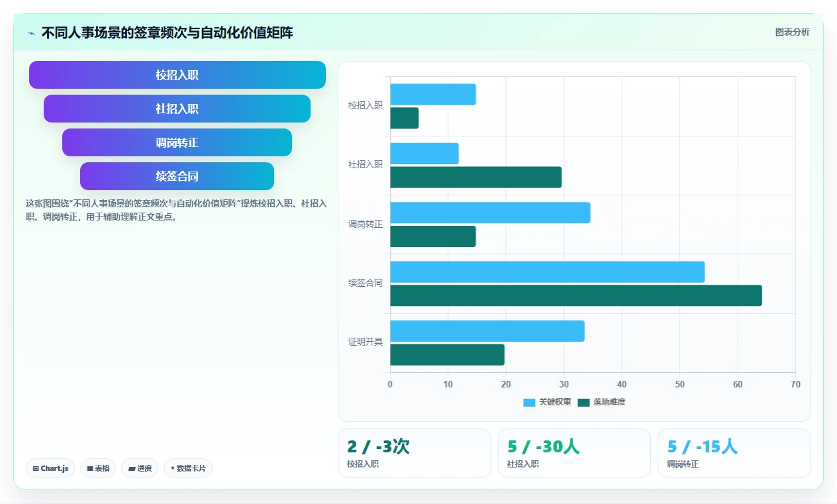Viewport: 837px width, 504px height.
Task: Select the 续签合同 funnel bar
Action: click(x=177, y=176)
